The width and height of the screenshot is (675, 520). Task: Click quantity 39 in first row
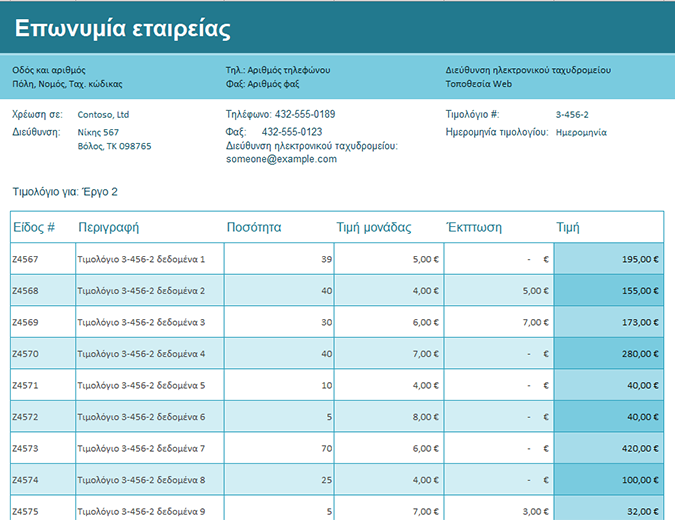279,259
